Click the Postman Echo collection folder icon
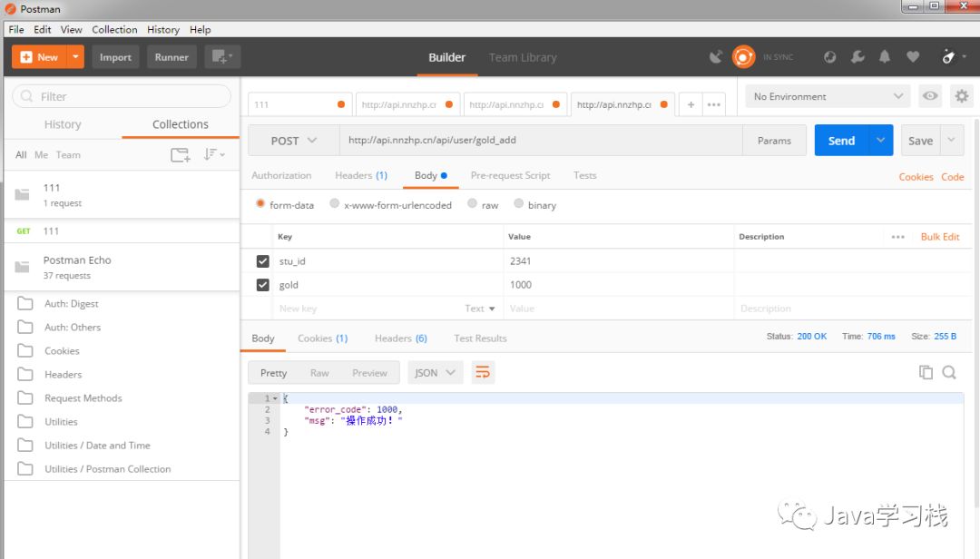 23,267
